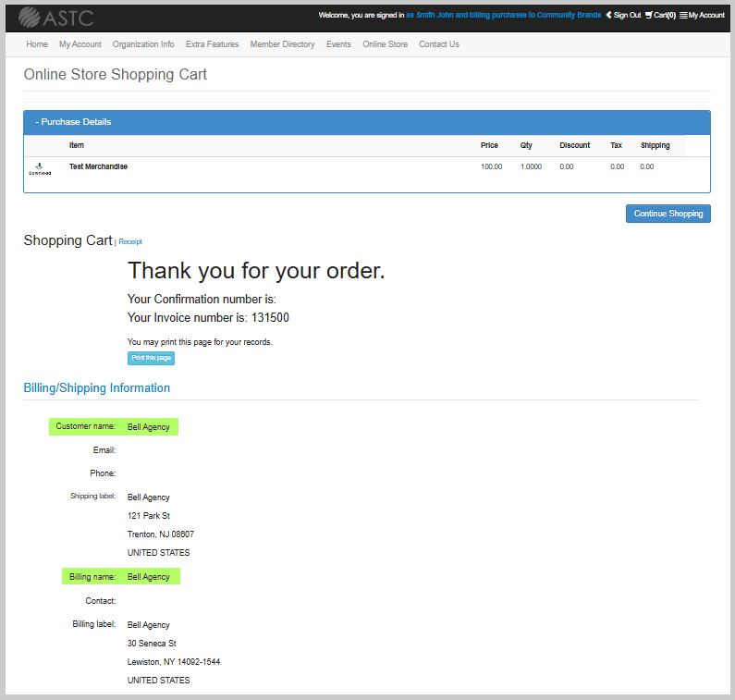Open Contact Us page
The image size is (735, 700).
coord(439,44)
